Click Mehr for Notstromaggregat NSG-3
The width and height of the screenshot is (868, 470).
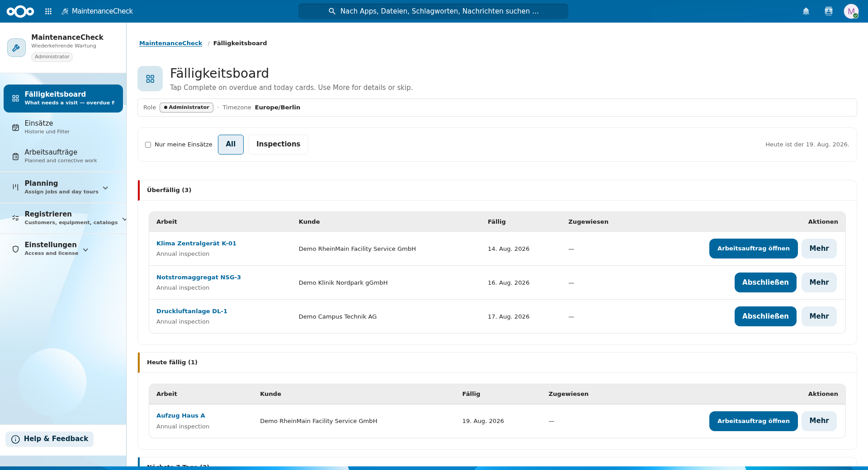819,282
